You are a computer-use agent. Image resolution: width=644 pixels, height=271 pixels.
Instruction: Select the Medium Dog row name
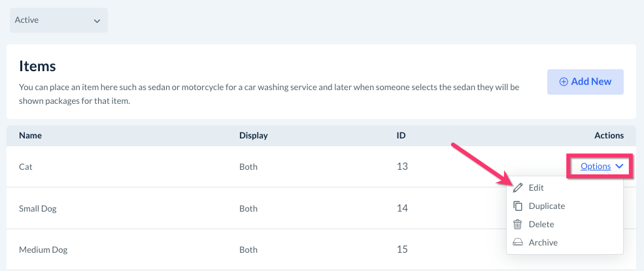(43, 249)
